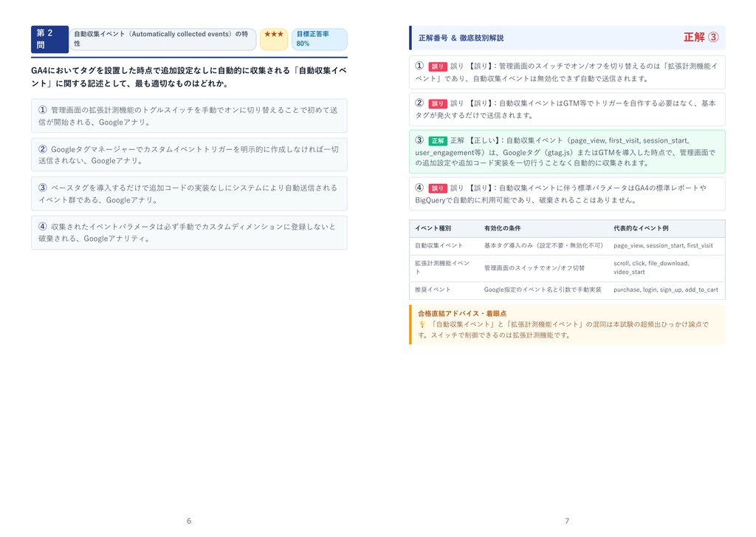756x537 pixels.
Task: Click the 目標正答率 80% badge
Action: [319, 39]
